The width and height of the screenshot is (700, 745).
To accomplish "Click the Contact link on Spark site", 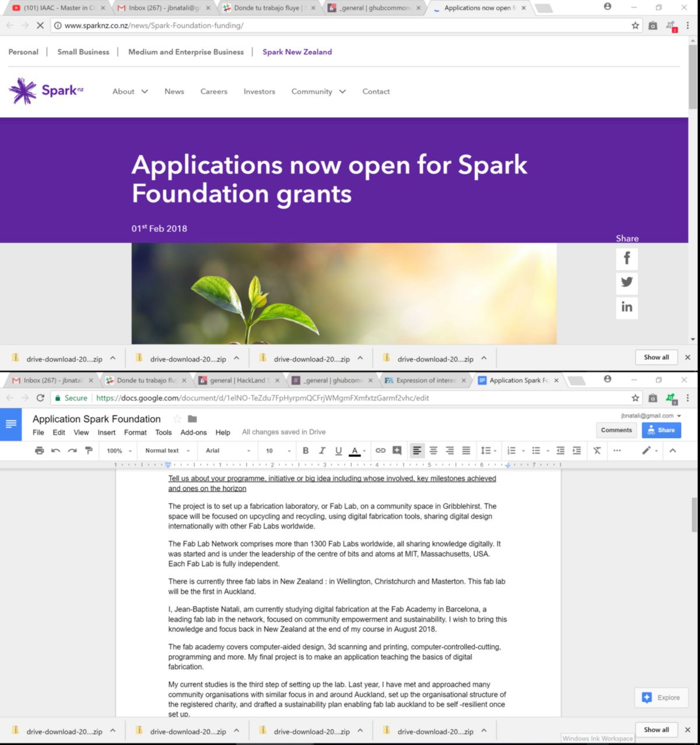I will pyautogui.click(x=376, y=92).
